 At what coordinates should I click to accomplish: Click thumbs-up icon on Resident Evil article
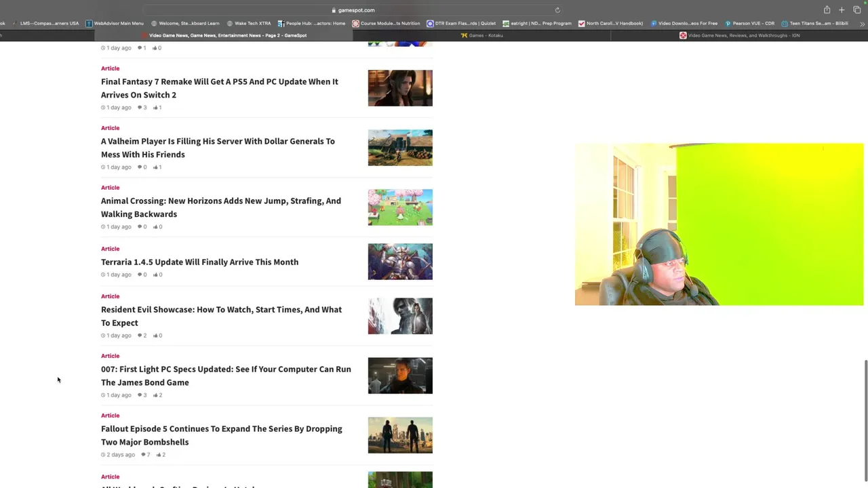[x=157, y=335]
